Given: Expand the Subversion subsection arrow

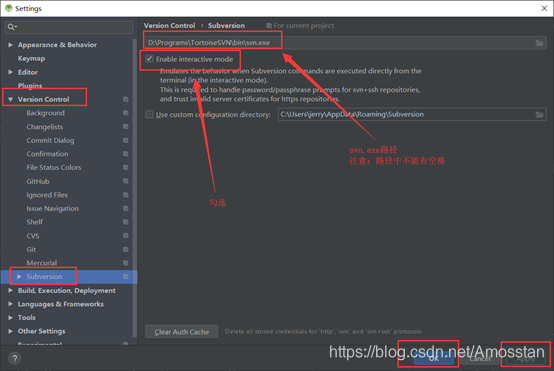Looking at the screenshot, I should pos(19,277).
